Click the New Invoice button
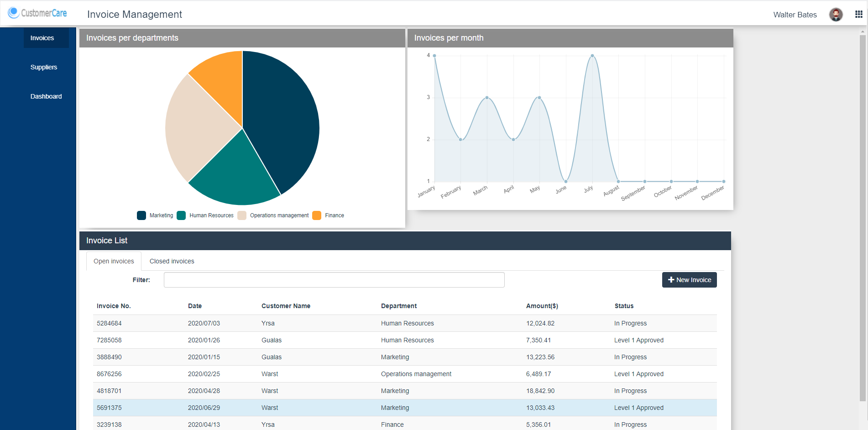This screenshot has height=430, width=868. (689, 280)
